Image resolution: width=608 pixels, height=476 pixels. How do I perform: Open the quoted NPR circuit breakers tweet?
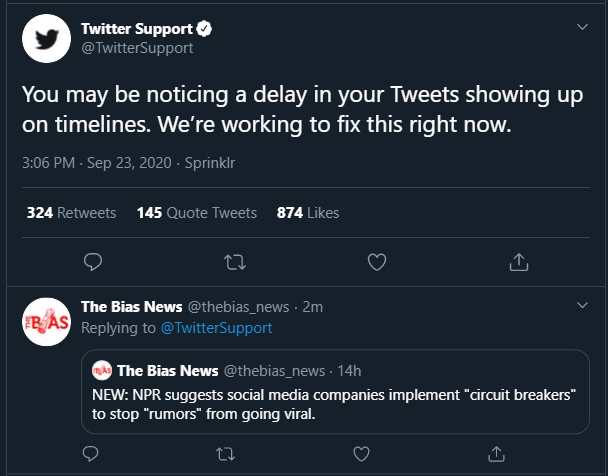pos(335,391)
